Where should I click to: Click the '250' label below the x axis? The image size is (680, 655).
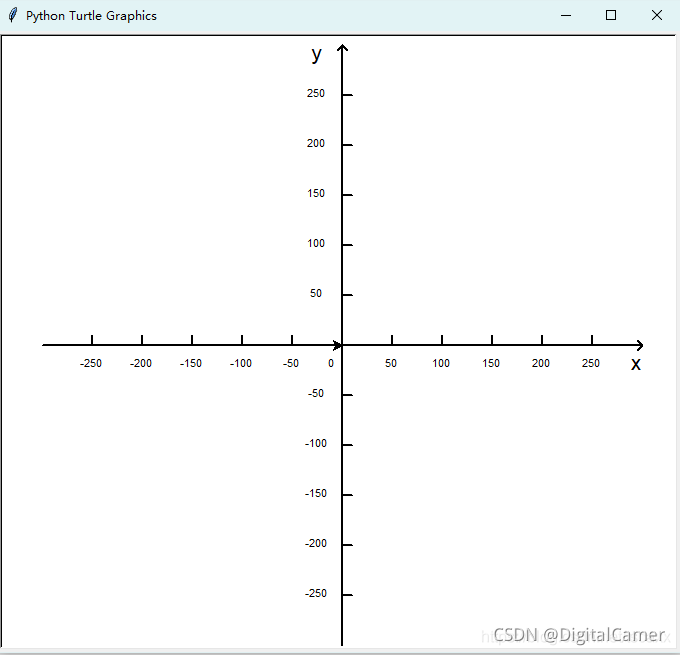(591, 364)
